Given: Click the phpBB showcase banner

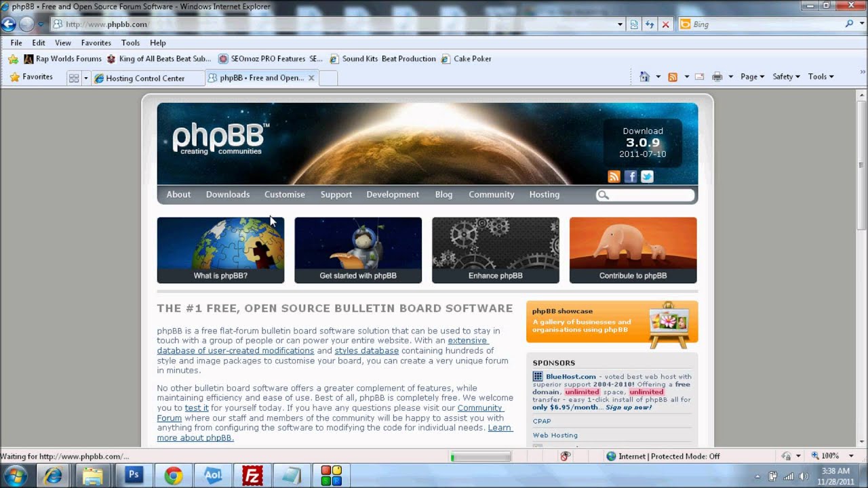Looking at the screenshot, I should pos(612,322).
